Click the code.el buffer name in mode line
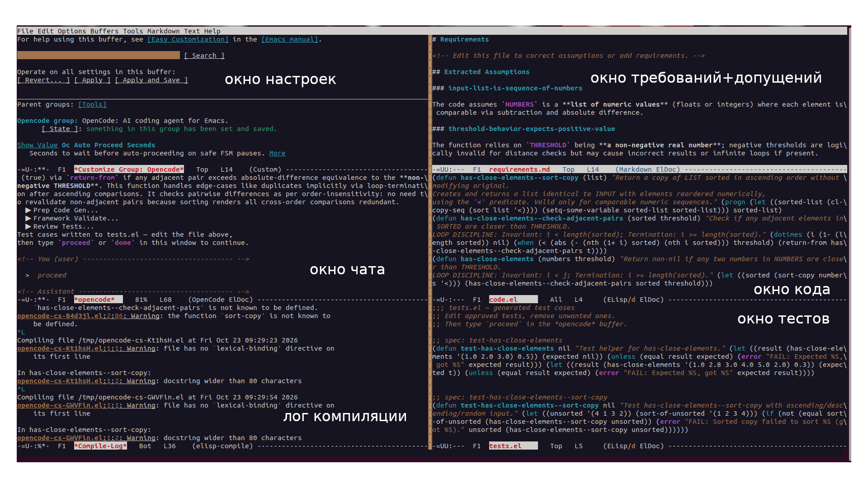 point(513,300)
